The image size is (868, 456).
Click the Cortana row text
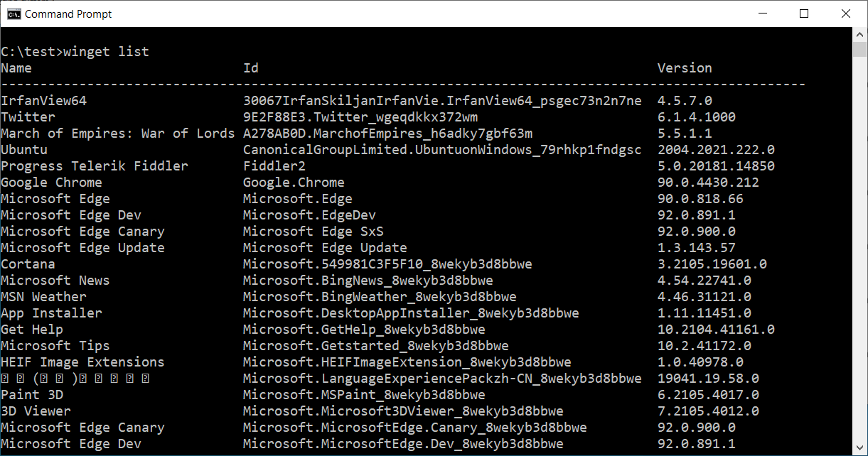28,264
